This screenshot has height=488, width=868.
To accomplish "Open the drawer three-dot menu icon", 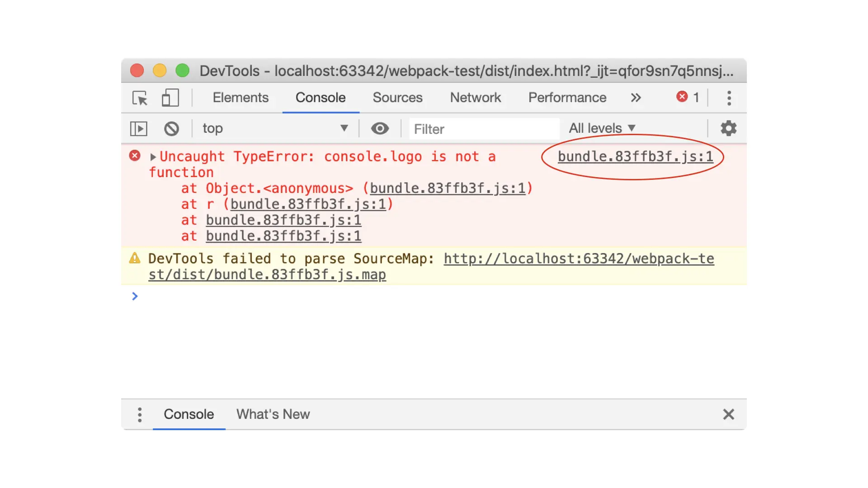I will tap(140, 414).
